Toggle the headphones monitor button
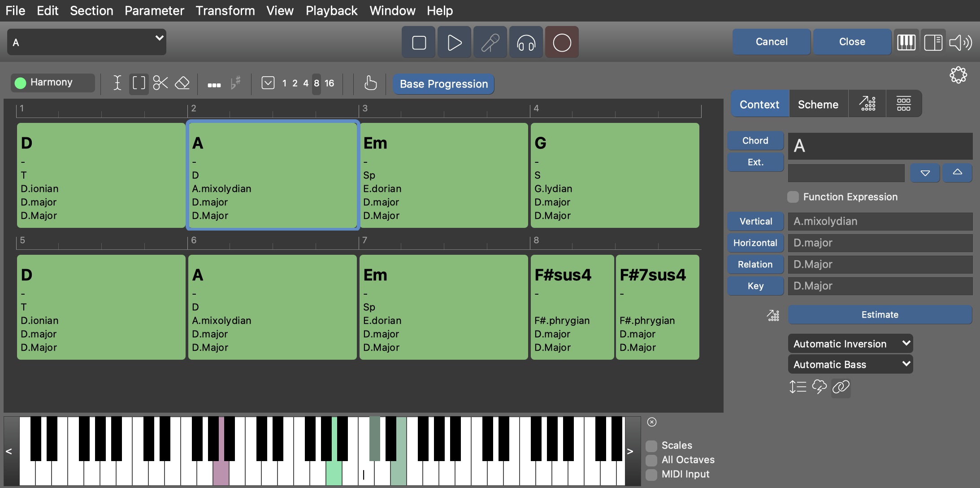Screen dimensions: 980x488 coord(526,43)
